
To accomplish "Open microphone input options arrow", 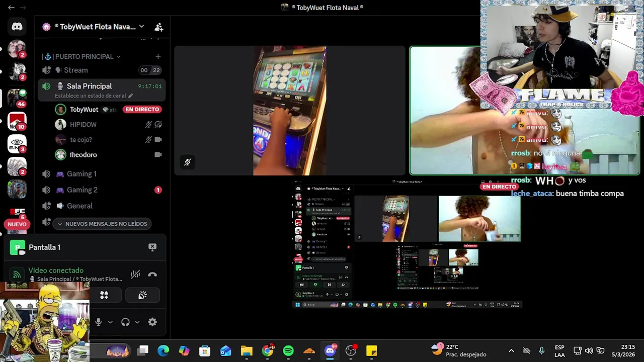I will pyautogui.click(x=110, y=322).
